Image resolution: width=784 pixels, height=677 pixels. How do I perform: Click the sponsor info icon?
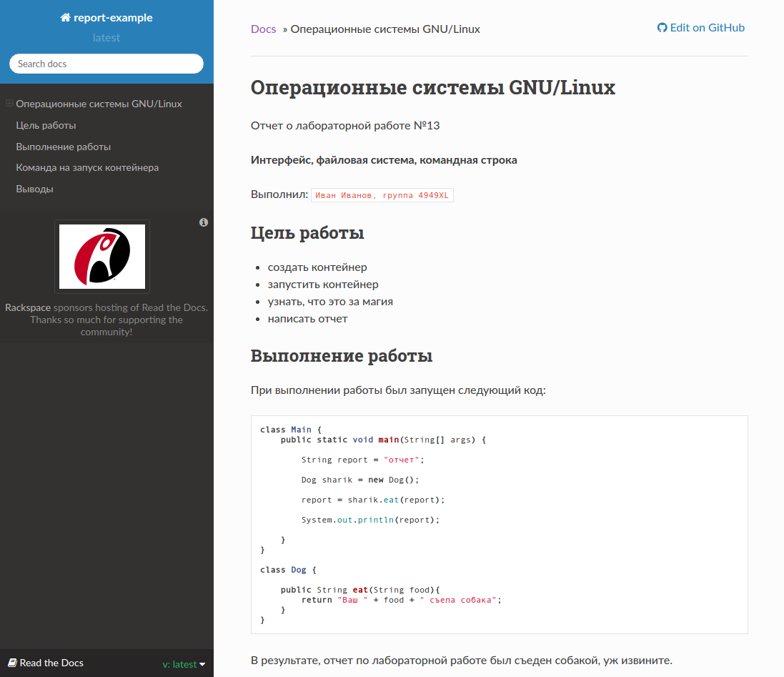pyautogui.click(x=204, y=222)
